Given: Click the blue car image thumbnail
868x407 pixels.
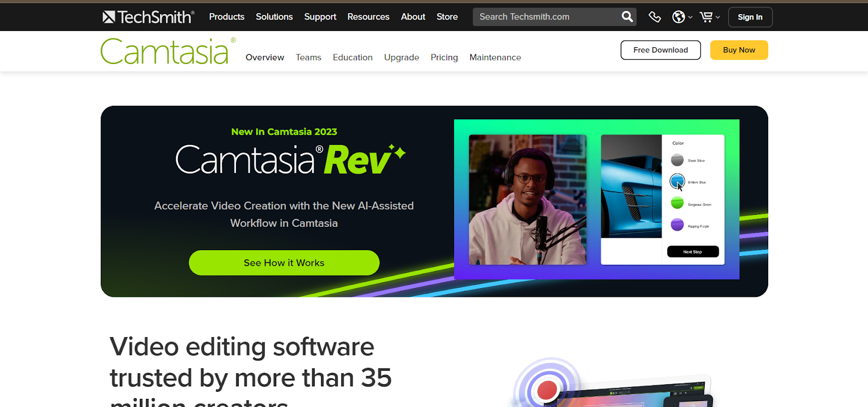Looking at the screenshot, I should [x=631, y=186].
